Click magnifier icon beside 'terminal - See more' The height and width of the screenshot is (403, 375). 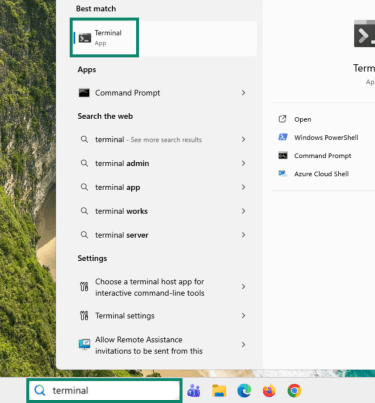click(84, 139)
